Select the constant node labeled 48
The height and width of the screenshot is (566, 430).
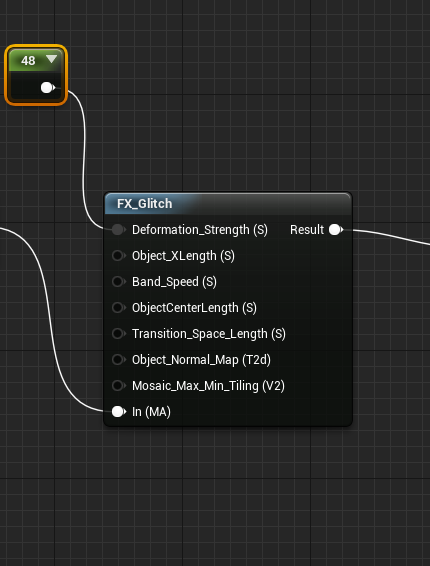tap(36, 75)
